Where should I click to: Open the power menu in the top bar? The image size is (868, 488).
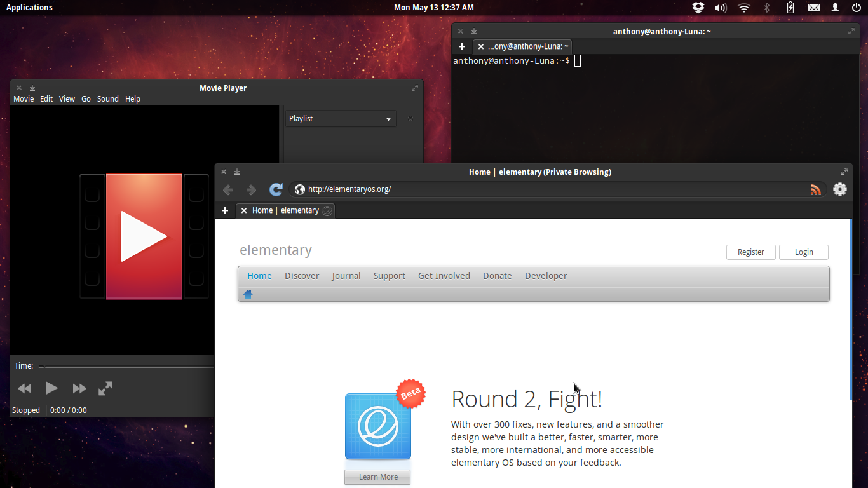pyautogui.click(x=856, y=8)
